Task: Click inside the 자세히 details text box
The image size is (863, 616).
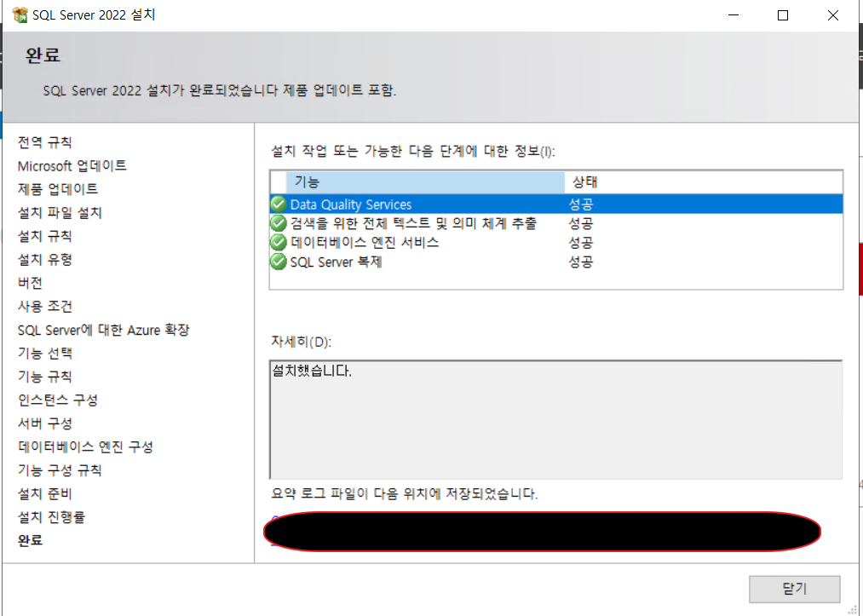Action: click(556, 419)
